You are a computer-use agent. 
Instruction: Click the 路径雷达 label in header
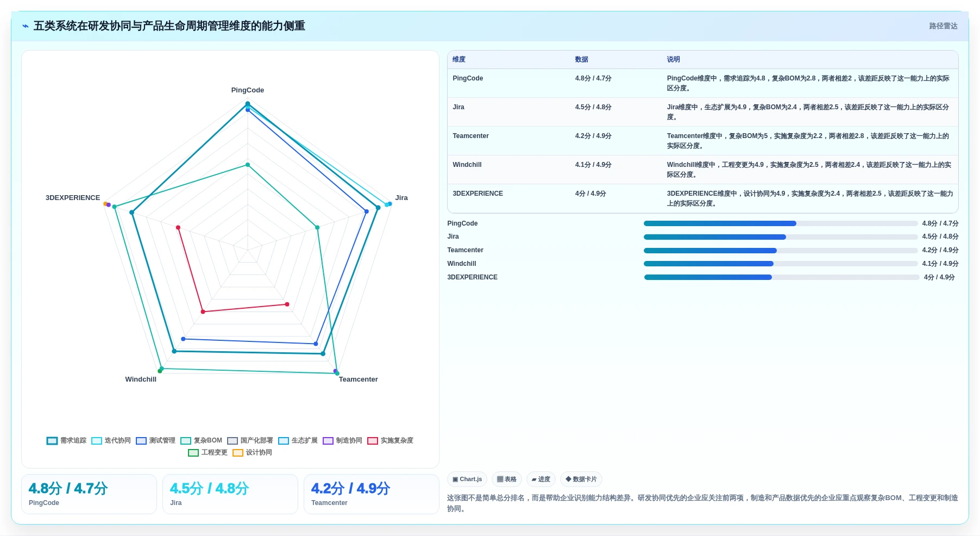[943, 26]
